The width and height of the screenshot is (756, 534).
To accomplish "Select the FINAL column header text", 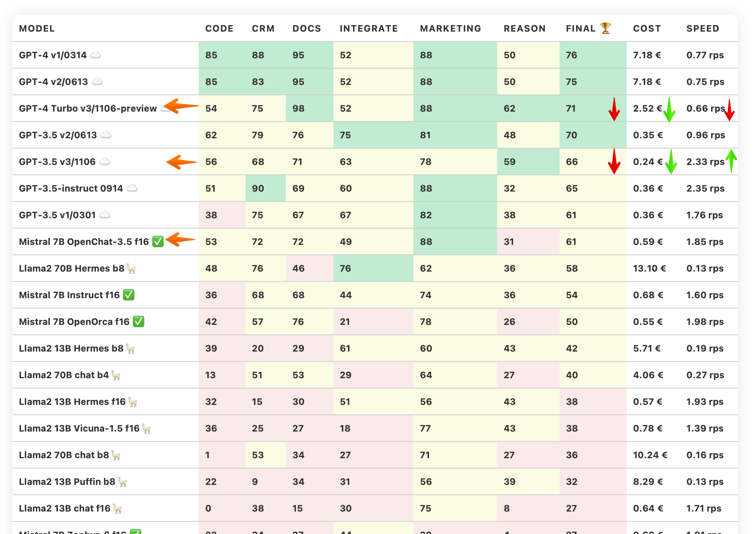I will click(x=581, y=29).
